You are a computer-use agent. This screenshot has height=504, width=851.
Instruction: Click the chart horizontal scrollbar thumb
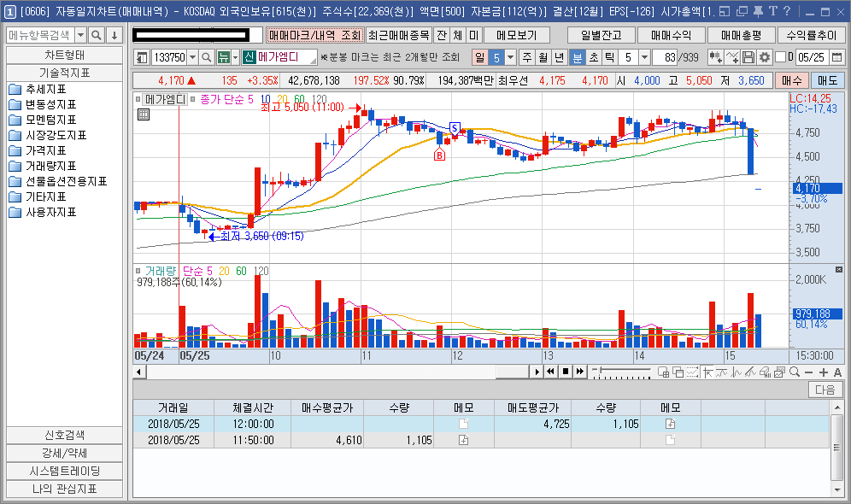512,372
